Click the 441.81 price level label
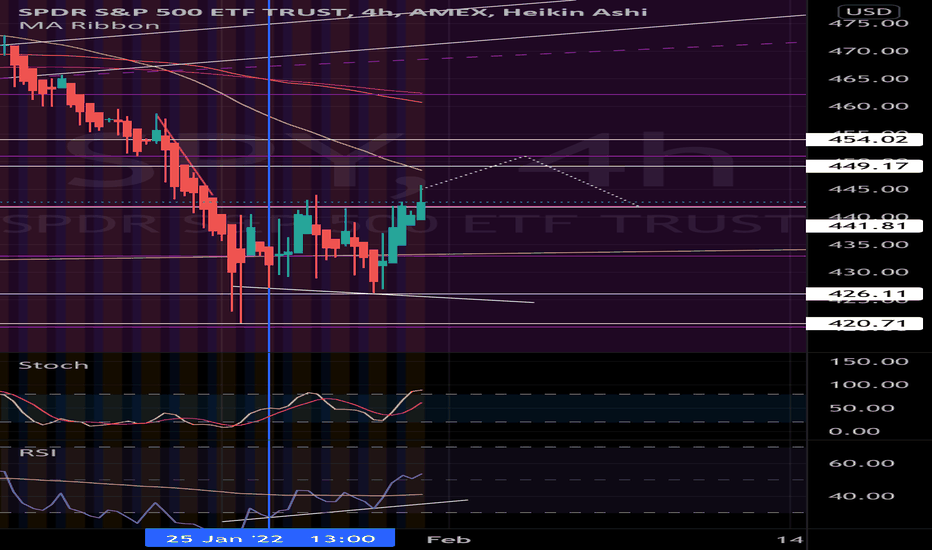Viewport: 932px width, 550px height. click(x=864, y=226)
